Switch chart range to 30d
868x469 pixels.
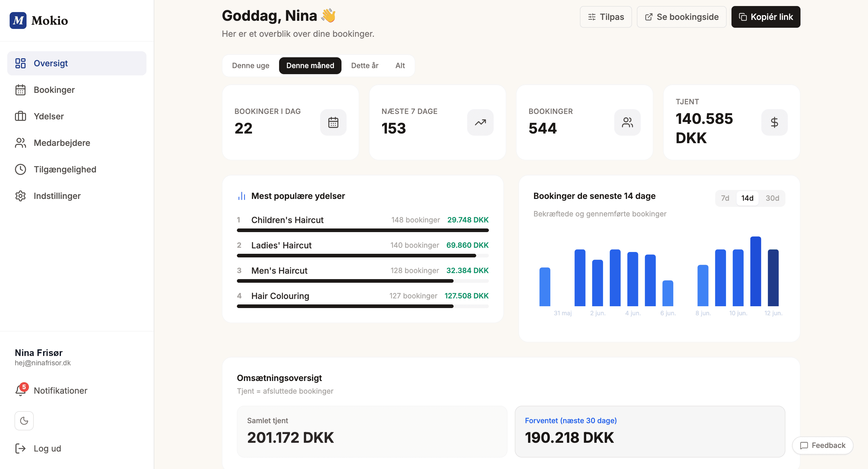(x=772, y=198)
